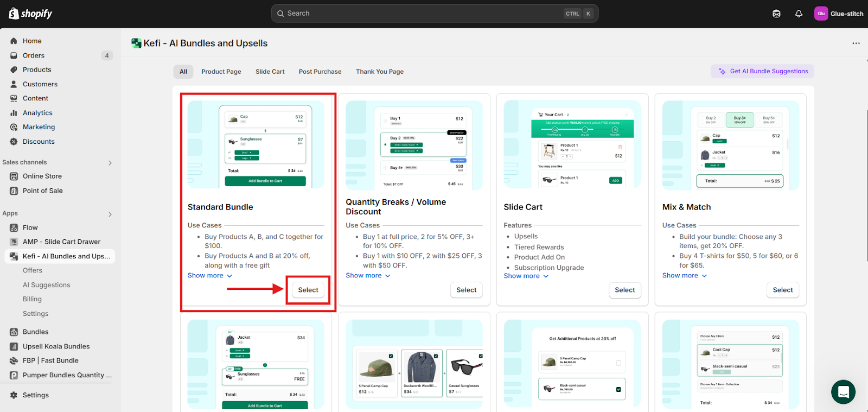
Task: Click the Mix & Match preview thumbnail
Action: pyautogui.click(x=730, y=145)
